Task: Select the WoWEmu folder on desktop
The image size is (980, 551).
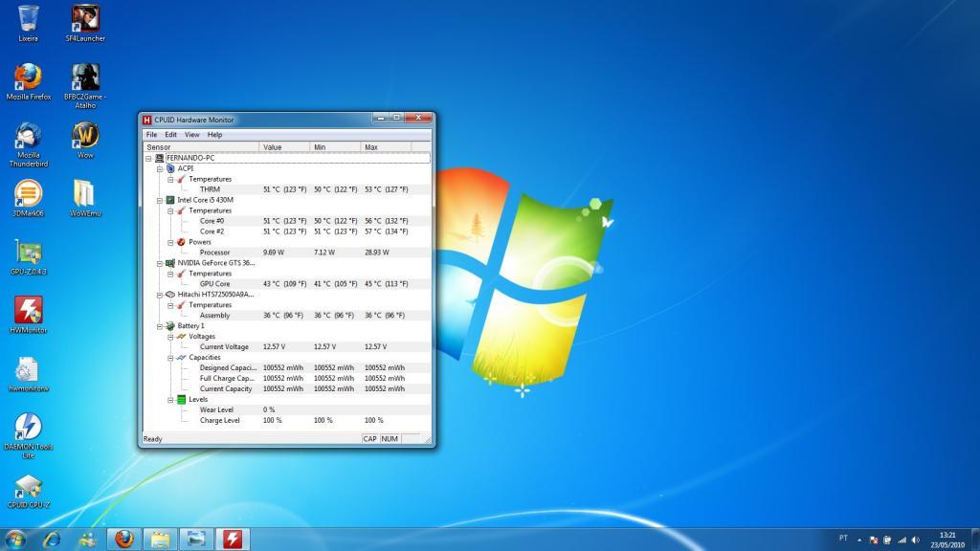Action: coord(85,198)
